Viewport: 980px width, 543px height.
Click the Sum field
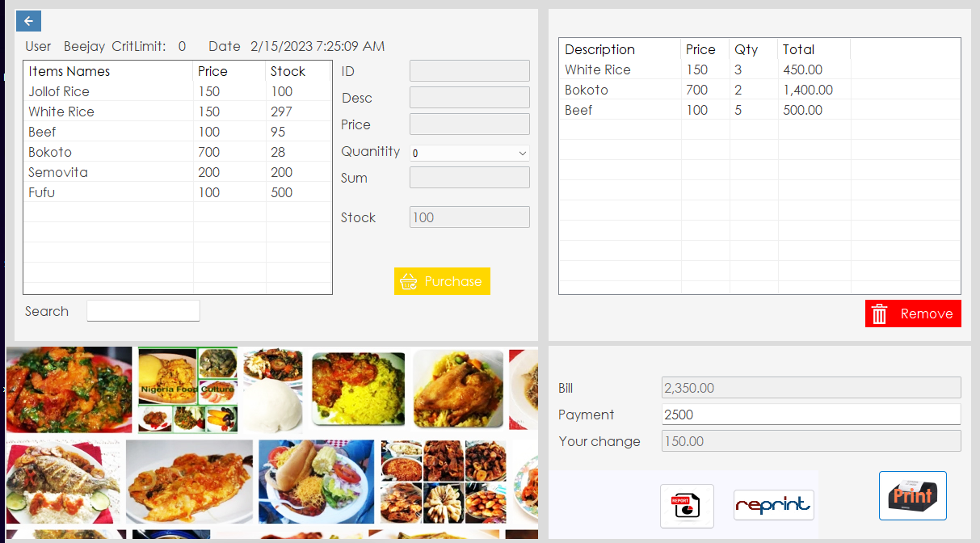469,177
